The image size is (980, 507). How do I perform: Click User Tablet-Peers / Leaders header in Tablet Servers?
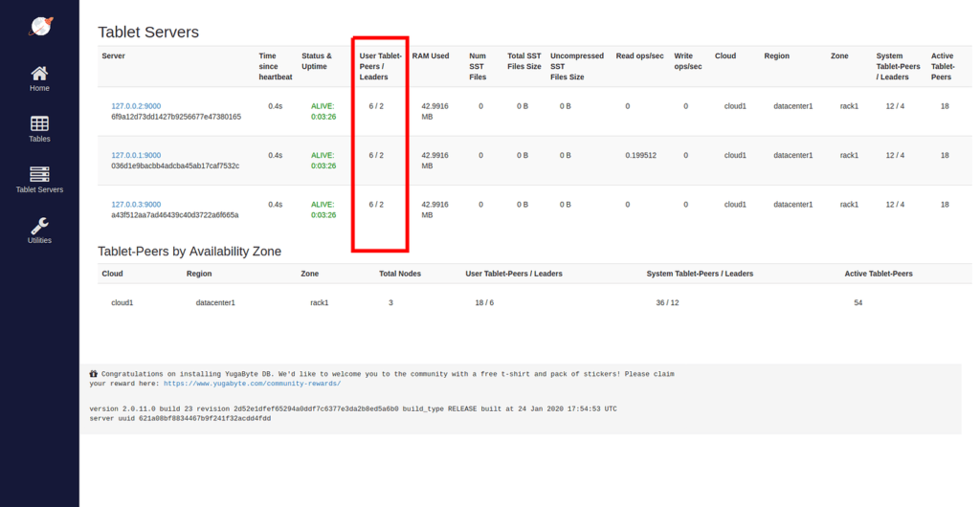(380, 66)
